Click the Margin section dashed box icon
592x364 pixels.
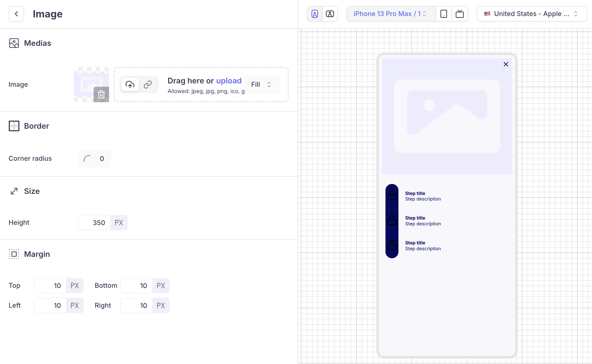pos(14,254)
